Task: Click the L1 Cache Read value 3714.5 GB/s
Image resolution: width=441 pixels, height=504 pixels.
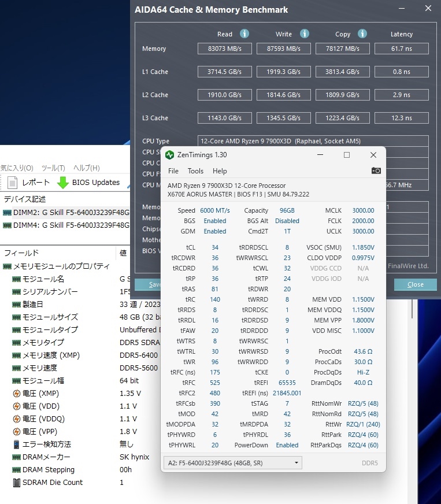Action: (225, 72)
